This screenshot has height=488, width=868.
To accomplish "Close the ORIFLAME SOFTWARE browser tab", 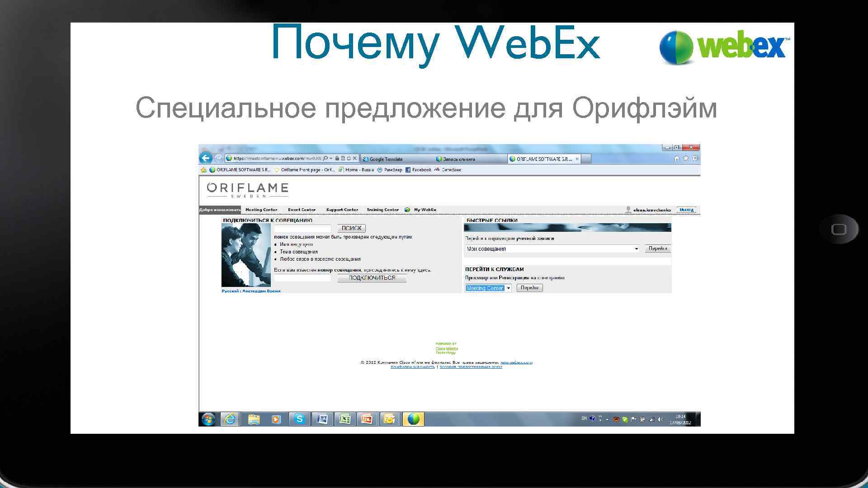I will 577,159.
